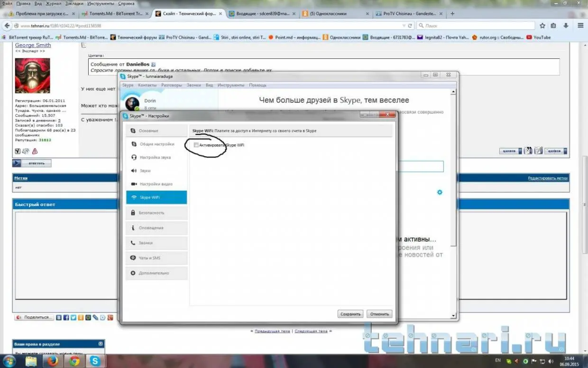This screenshot has height=368, width=588.
Task: Open the 'Звонки' menu in Skype menu bar
Action: 193,85
